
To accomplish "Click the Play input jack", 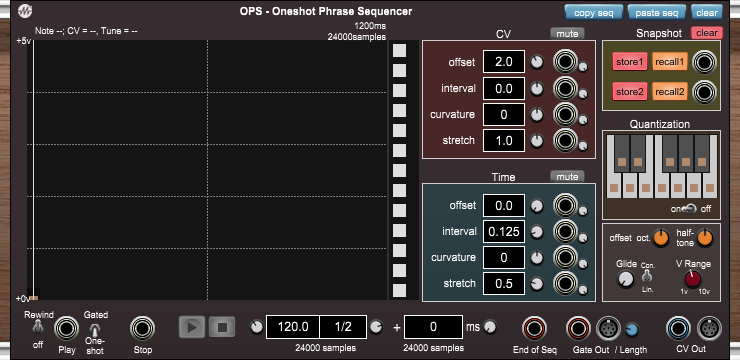I will [67, 328].
